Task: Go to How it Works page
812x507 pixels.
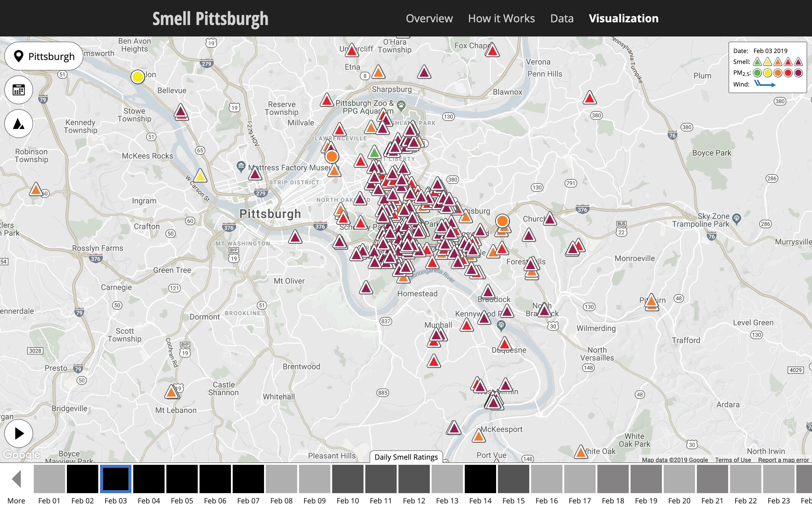Action: coord(501,18)
